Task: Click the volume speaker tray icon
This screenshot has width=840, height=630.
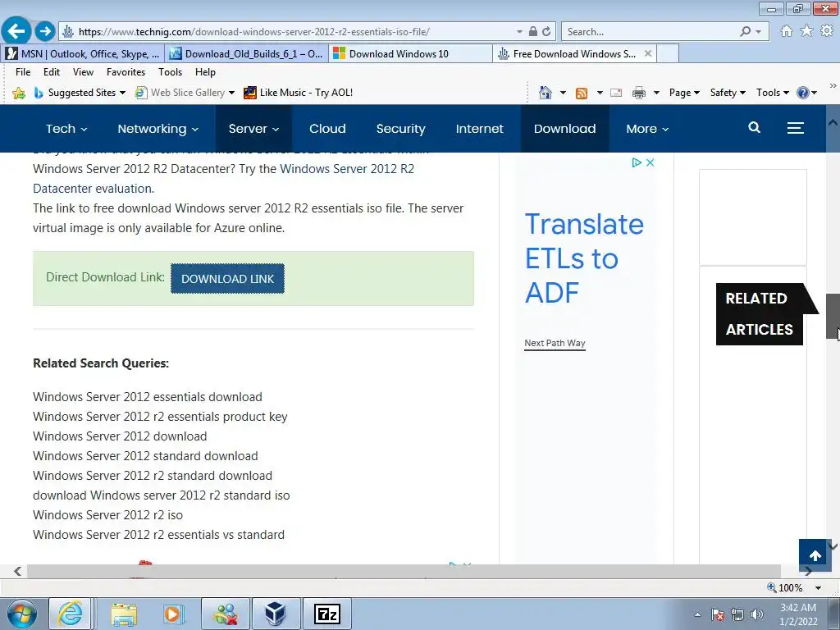Action: click(x=757, y=614)
